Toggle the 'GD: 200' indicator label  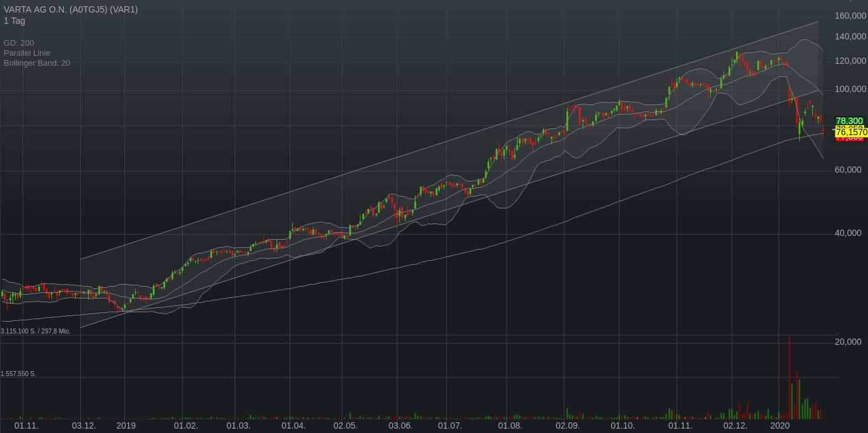[19, 43]
